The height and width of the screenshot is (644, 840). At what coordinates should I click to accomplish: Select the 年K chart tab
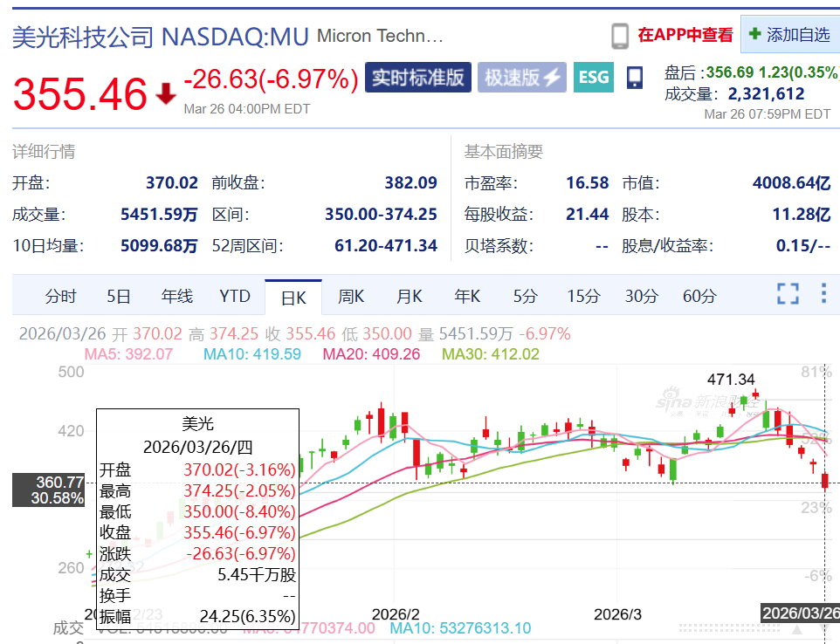tap(467, 296)
